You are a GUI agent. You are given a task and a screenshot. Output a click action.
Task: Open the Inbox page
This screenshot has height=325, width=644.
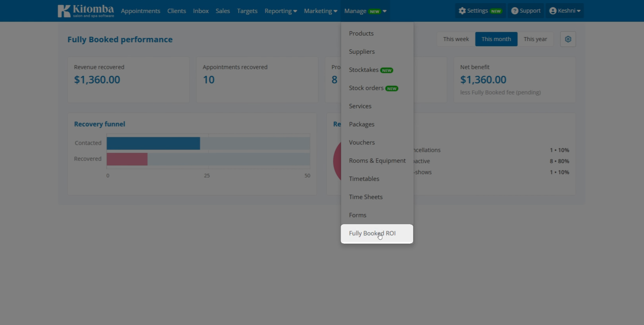click(201, 11)
